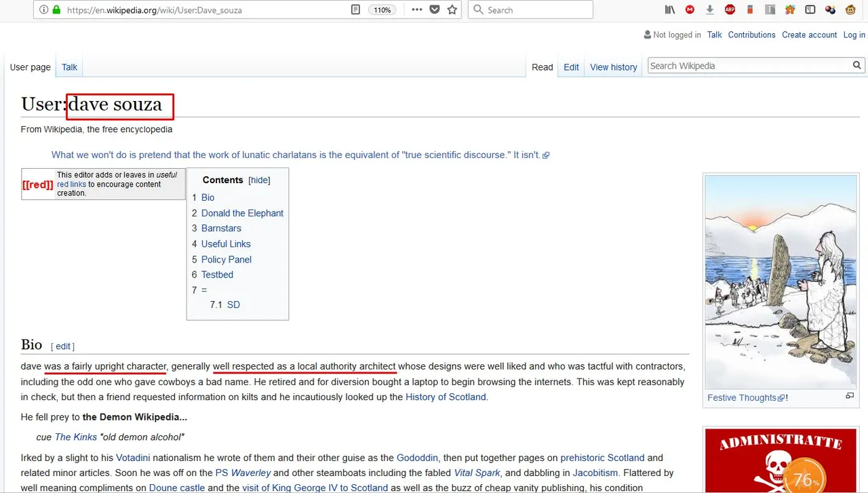Viewport: 868px width, 493px height.
Task: Bookmark this page with the star icon
Action: tap(452, 10)
